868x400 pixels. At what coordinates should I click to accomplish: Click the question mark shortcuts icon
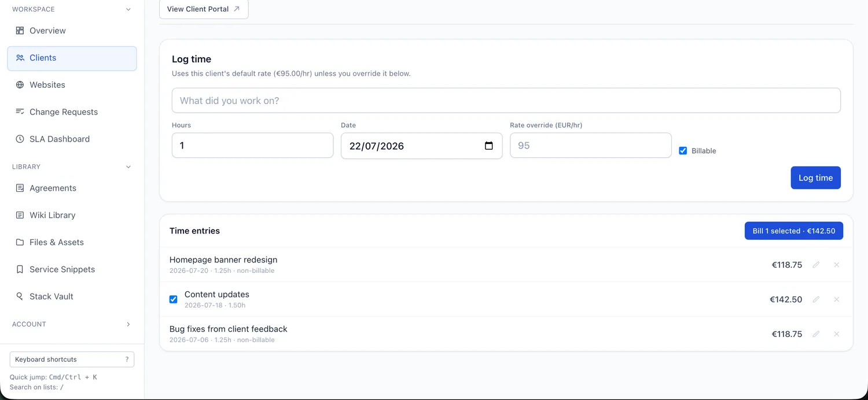point(127,360)
